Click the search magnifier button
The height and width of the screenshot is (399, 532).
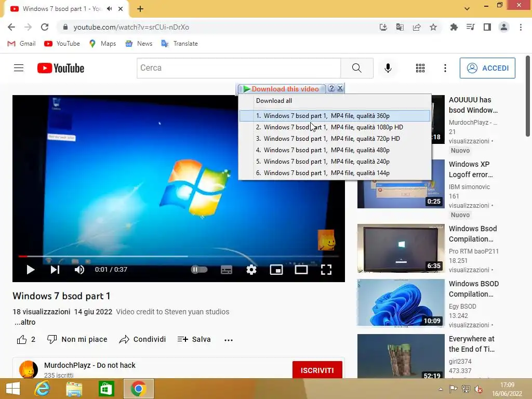point(357,68)
